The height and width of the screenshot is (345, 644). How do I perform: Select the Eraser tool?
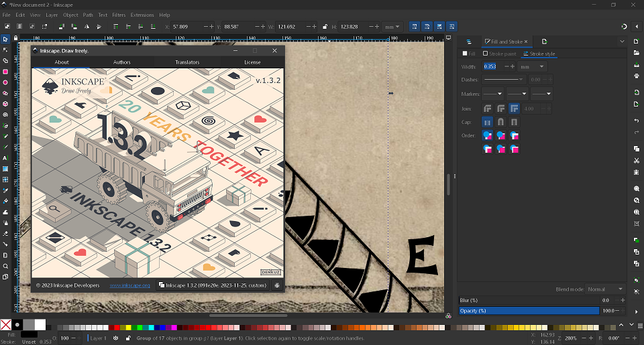point(5,233)
